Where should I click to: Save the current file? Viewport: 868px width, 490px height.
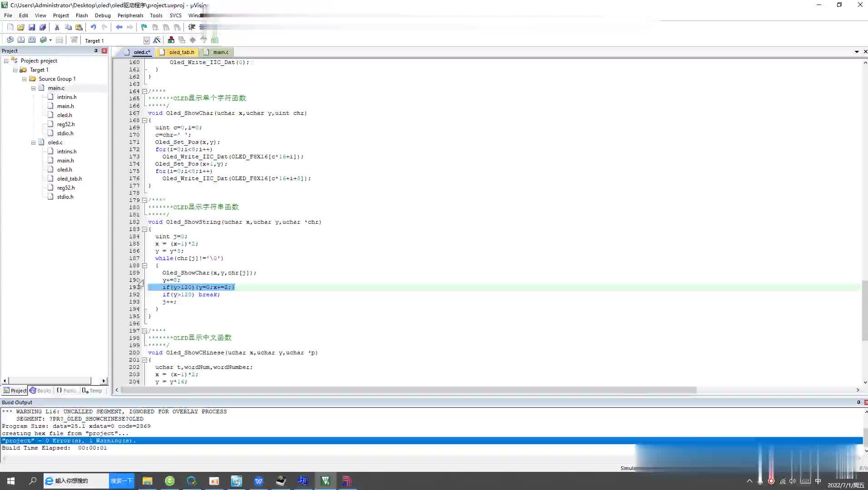click(x=32, y=27)
